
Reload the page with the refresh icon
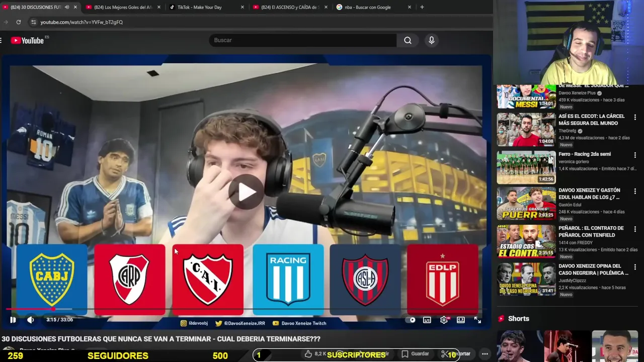click(19, 22)
